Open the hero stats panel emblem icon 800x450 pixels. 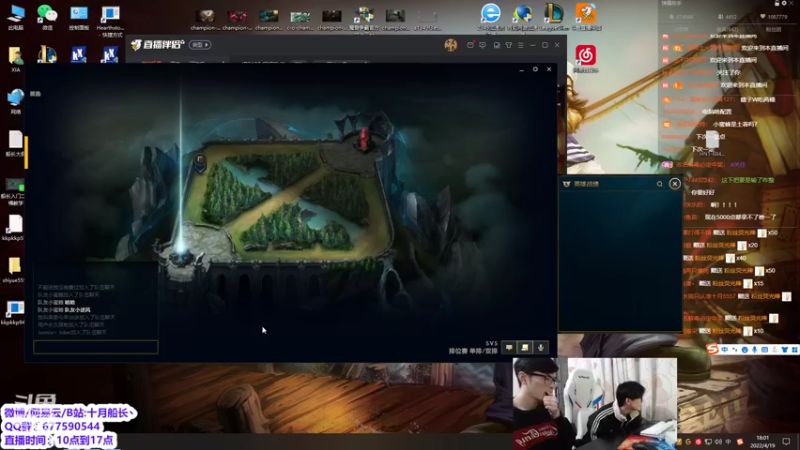tap(566, 184)
